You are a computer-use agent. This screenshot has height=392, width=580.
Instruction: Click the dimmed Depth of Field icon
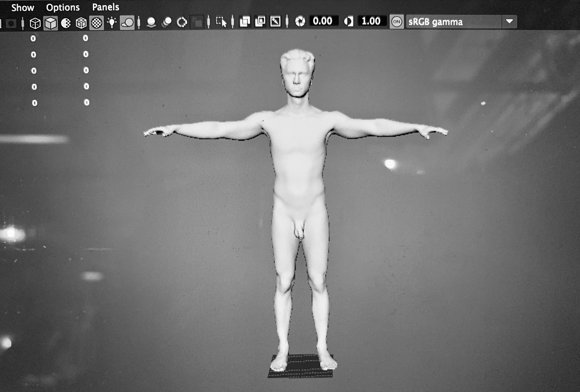[x=197, y=22]
